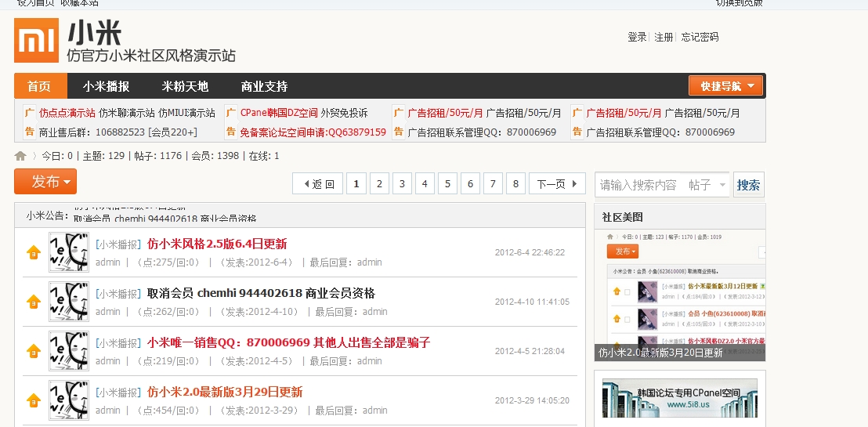Open admin avatar on 小米唯一销售QQ thread
This screenshot has height=427, width=868.
pos(69,351)
